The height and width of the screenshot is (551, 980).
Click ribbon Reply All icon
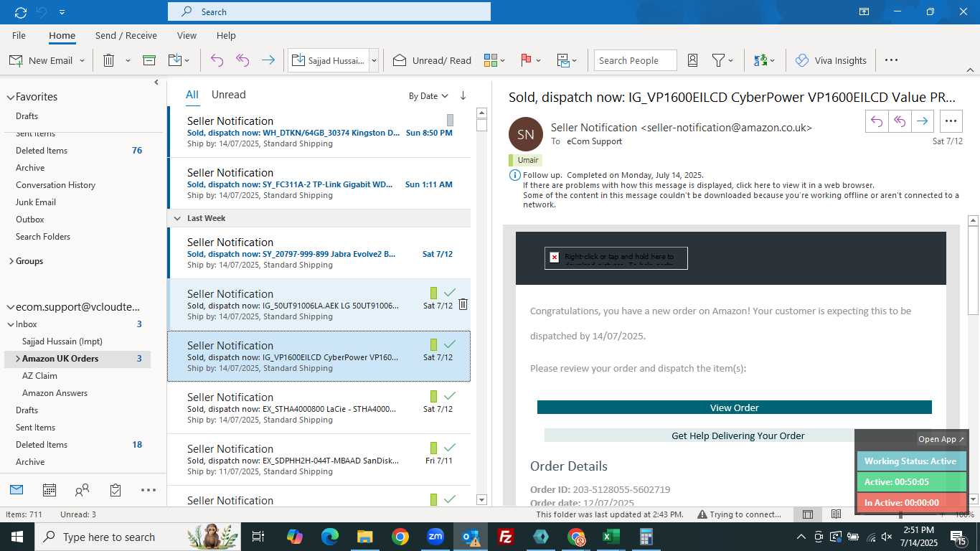(242, 60)
